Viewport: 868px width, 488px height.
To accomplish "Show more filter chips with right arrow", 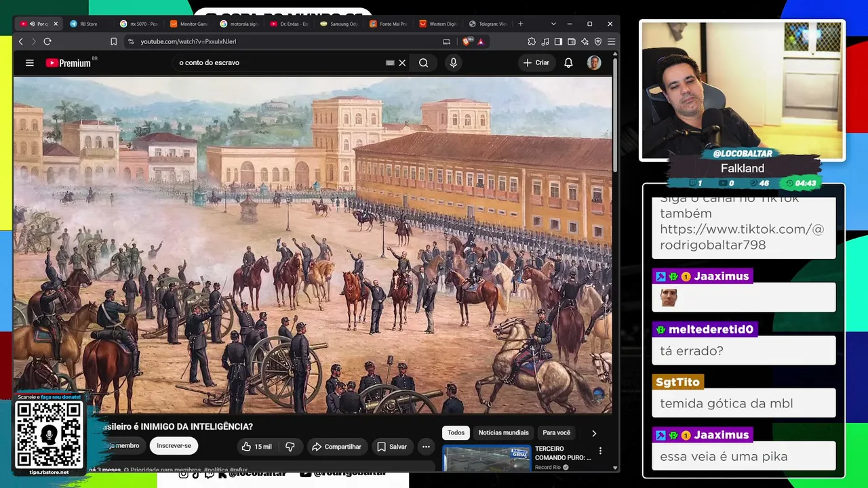I will (594, 433).
